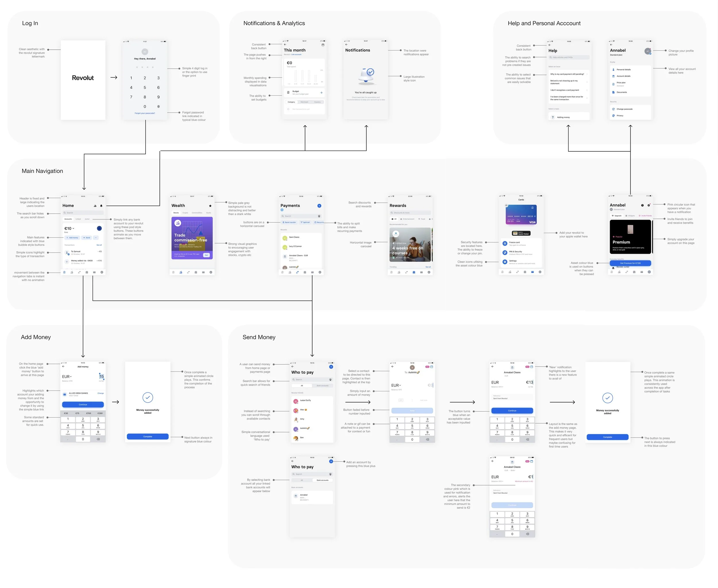
Task: Click the star icon on Wealth screen
Action: coord(210,206)
